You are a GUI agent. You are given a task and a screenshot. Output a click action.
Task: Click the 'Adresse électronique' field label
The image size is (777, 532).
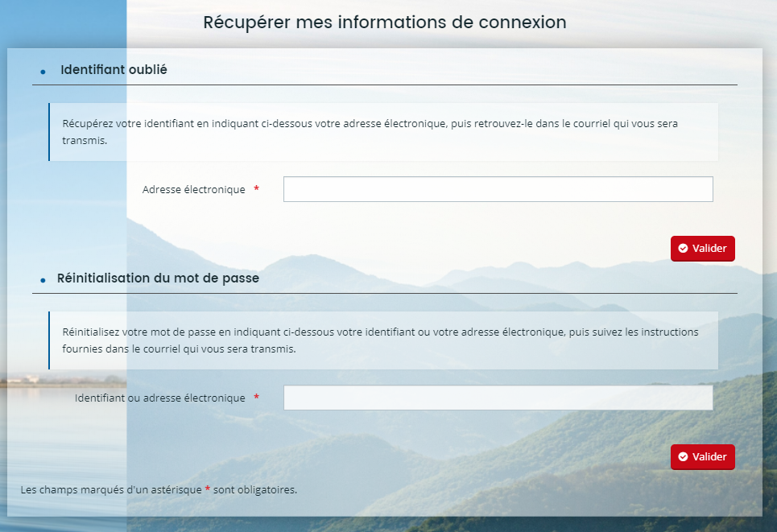194,190
